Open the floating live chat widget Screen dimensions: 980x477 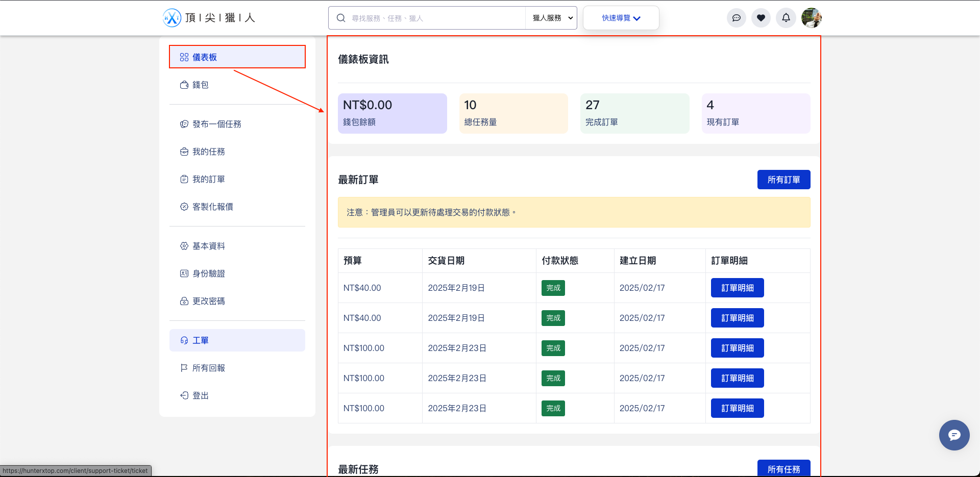(x=954, y=435)
